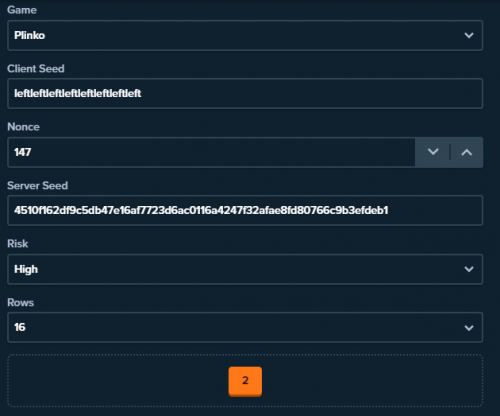Click the Client Seed label
The width and height of the screenshot is (500, 416).
point(36,69)
